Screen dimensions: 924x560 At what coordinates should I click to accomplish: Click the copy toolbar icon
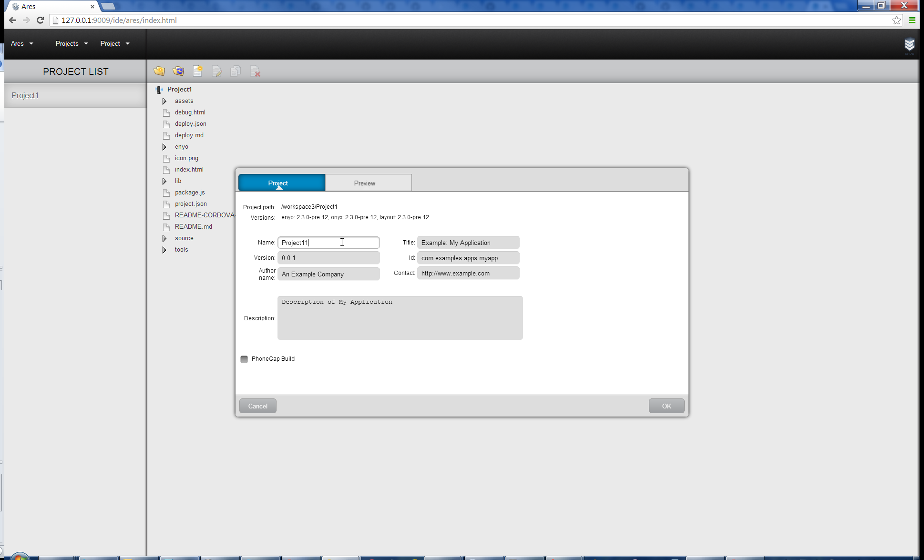[x=236, y=71]
